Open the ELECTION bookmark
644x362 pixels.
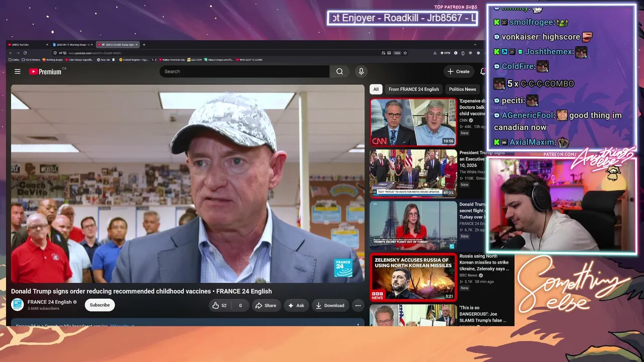[x=195, y=60]
